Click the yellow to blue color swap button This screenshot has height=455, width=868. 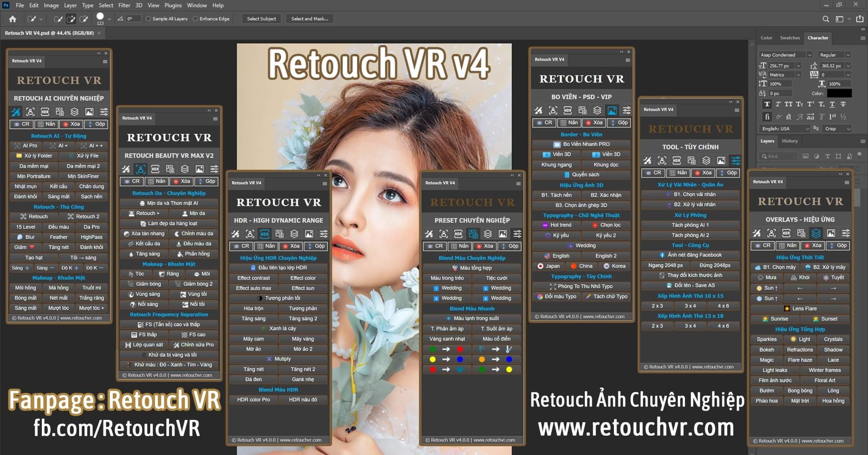(x=446, y=360)
